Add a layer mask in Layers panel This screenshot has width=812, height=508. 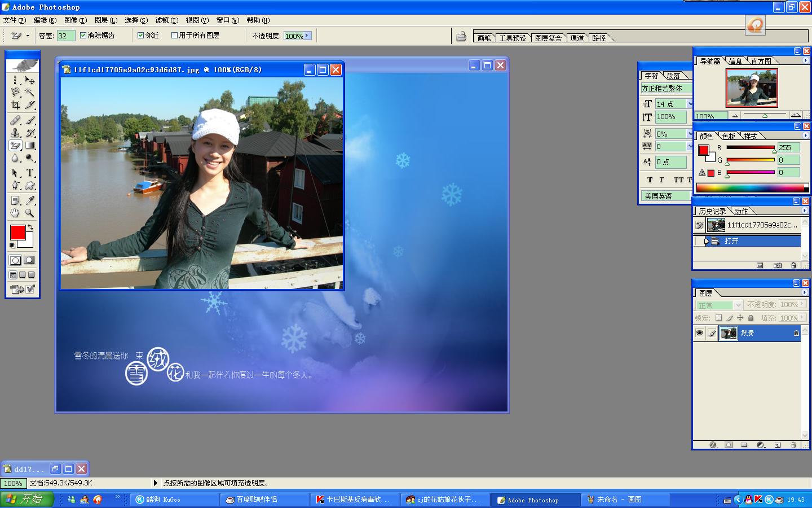pos(729,445)
